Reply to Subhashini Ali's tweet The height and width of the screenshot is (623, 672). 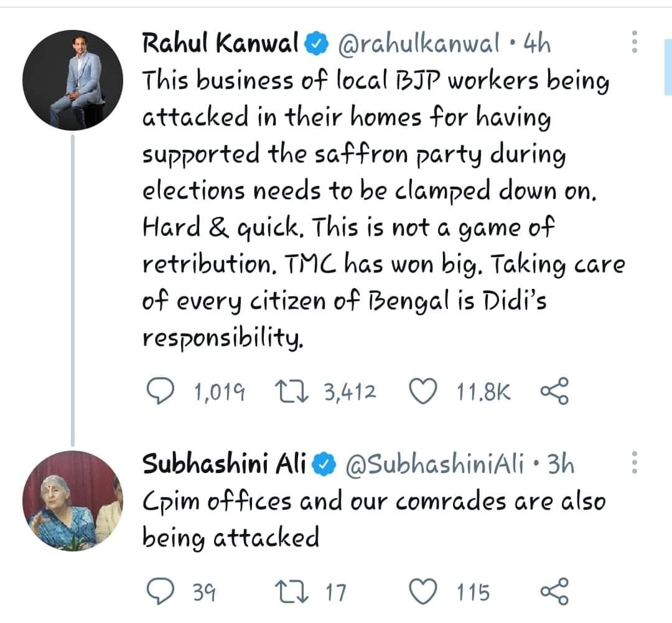click(161, 591)
